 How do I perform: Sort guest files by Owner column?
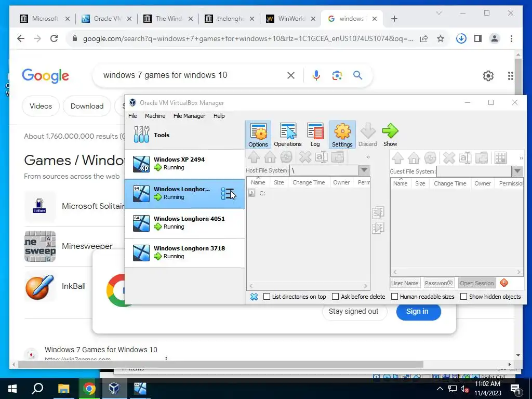pyautogui.click(x=483, y=183)
